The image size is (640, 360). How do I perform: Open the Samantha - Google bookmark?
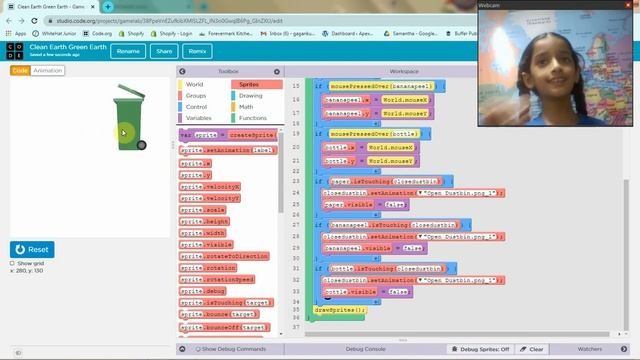click(x=411, y=33)
